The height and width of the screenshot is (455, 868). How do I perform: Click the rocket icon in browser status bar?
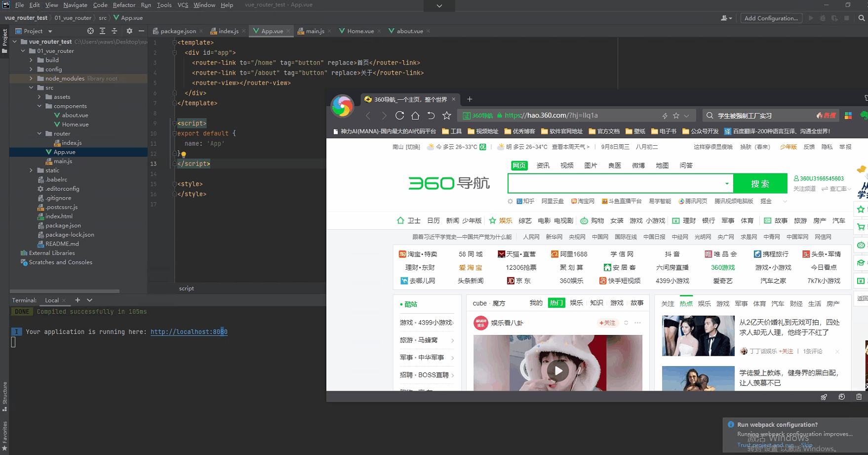click(x=824, y=397)
